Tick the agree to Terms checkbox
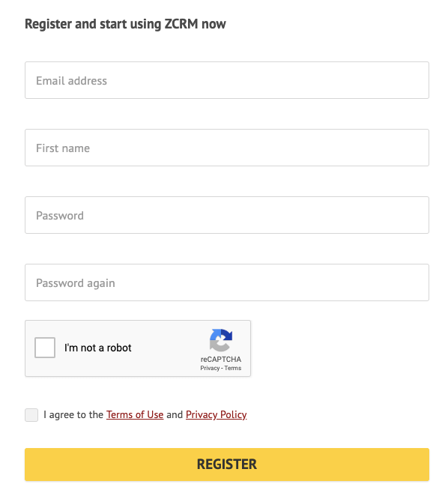448x493 pixels. coord(31,415)
